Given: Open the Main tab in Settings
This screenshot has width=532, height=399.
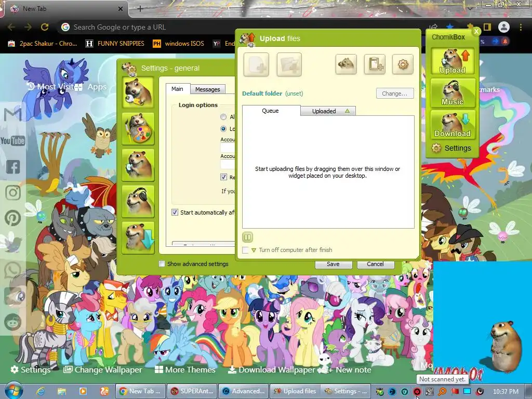Looking at the screenshot, I should (x=178, y=89).
